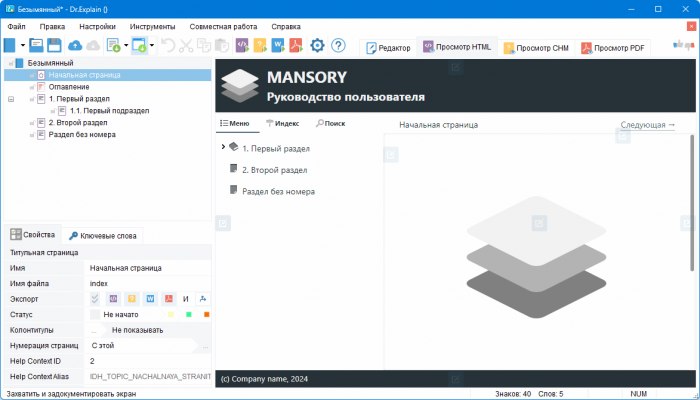700x400 pixels.
Task: Select the orange status swatch
Action: (x=206, y=315)
